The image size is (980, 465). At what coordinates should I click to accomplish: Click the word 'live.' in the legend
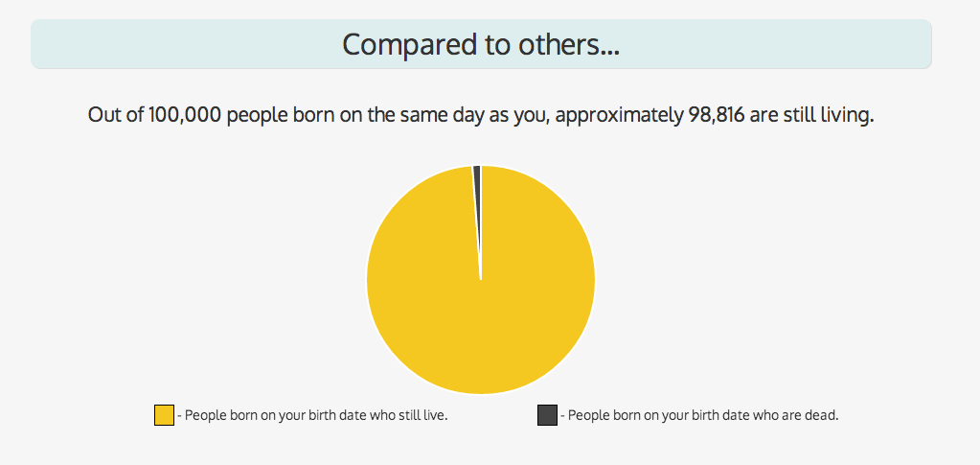[434, 416]
